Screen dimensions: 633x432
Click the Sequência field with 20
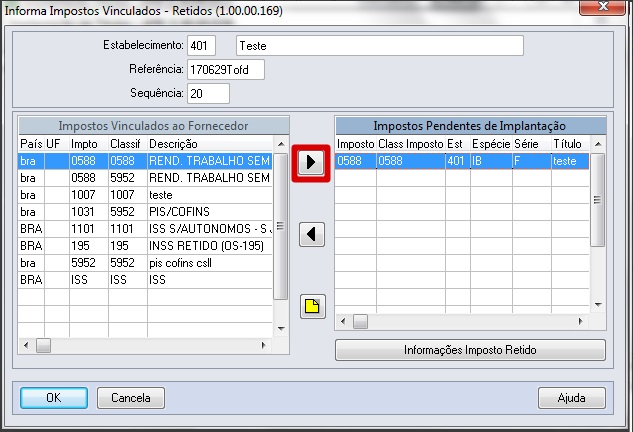click(208, 93)
